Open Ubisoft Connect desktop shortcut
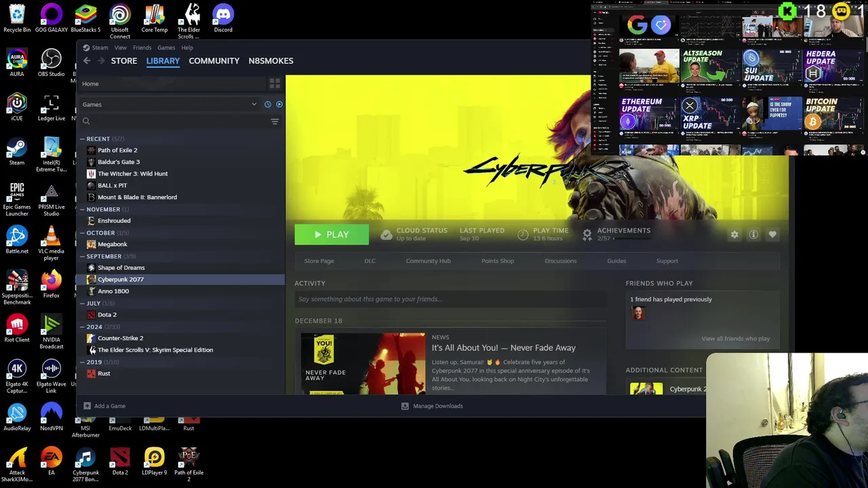Viewport: 868px width, 488px height. coord(120,22)
